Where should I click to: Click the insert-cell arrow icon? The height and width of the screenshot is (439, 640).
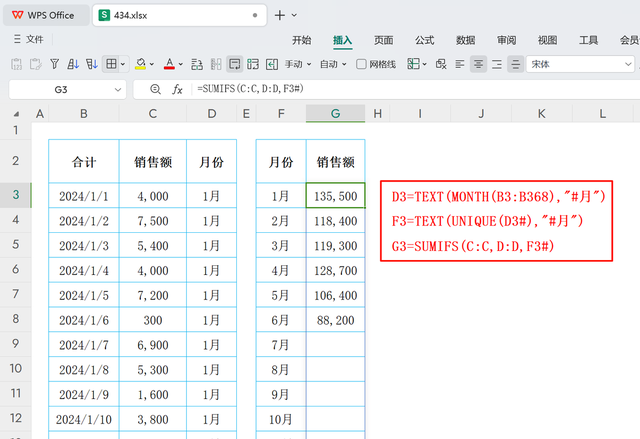pos(272,64)
